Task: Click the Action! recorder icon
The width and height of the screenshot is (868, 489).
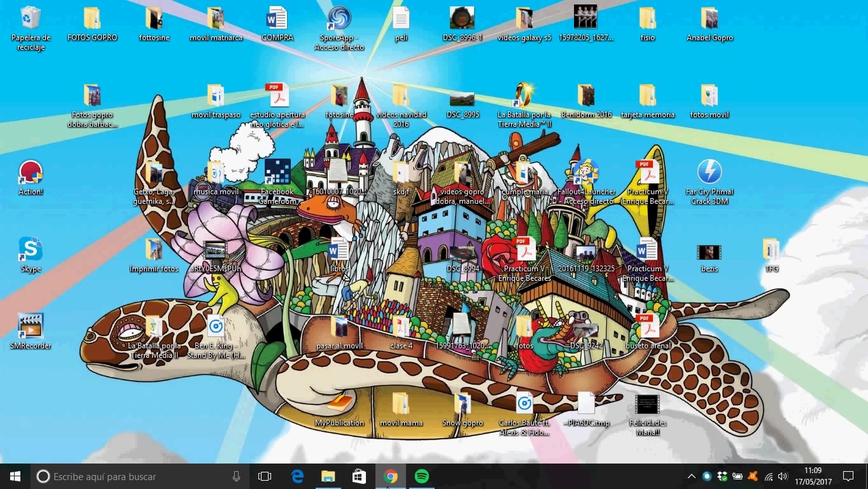Action: click(x=31, y=173)
